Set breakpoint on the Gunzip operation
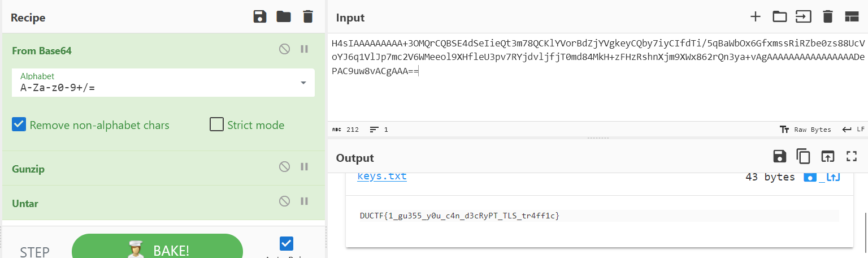 (x=305, y=167)
